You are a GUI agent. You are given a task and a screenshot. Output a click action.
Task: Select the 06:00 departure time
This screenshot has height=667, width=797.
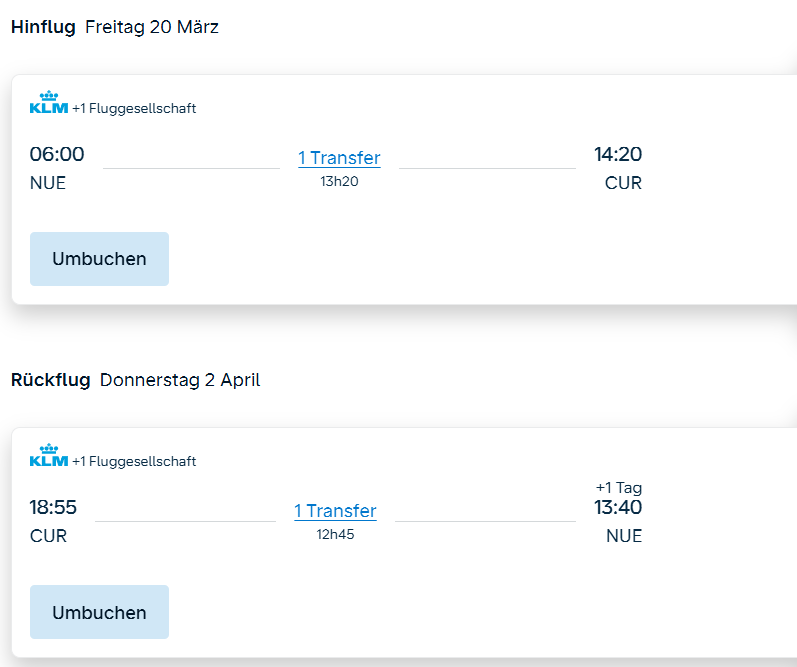tap(57, 154)
